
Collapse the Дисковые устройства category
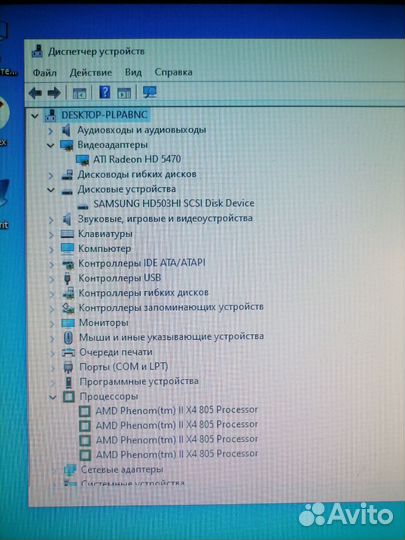(x=51, y=190)
